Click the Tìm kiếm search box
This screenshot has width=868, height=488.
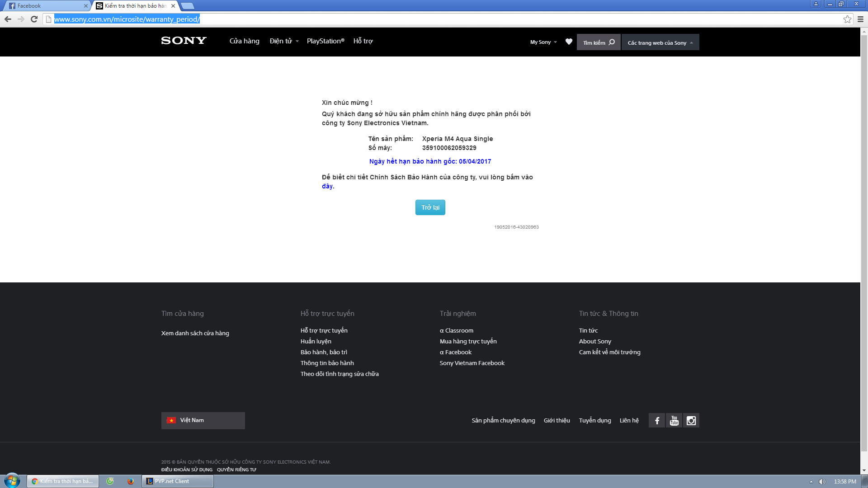[599, 42]
